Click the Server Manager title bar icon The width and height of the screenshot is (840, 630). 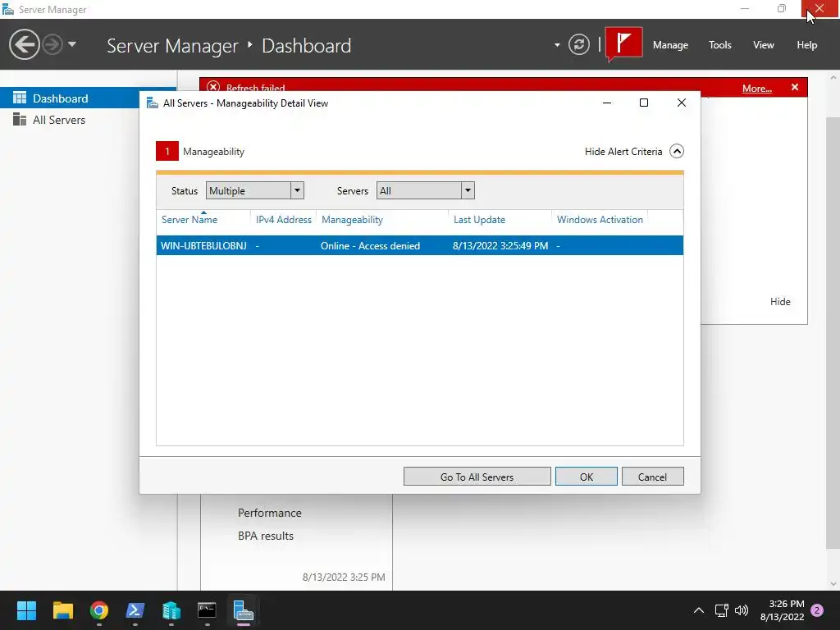(x=8, y=10)
